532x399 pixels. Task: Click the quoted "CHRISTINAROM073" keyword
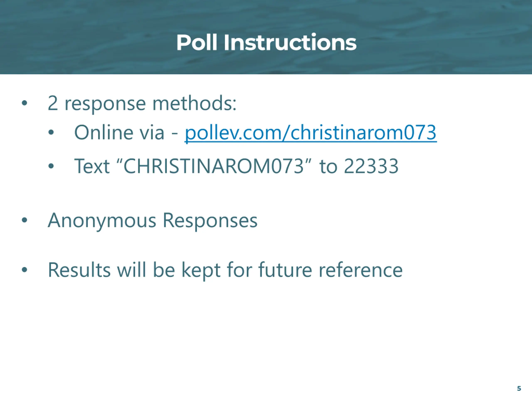click(213, 166)
